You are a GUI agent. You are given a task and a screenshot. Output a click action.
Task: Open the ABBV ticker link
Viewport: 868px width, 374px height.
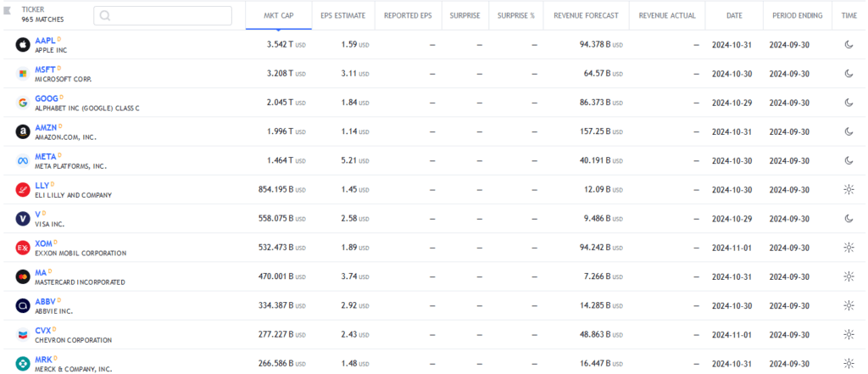click(46, 301)
